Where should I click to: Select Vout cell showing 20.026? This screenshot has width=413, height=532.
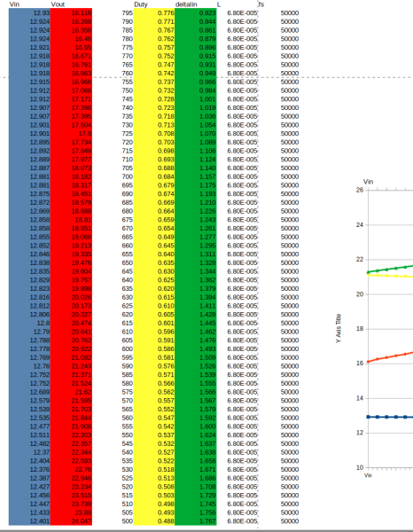coord(71,297)
